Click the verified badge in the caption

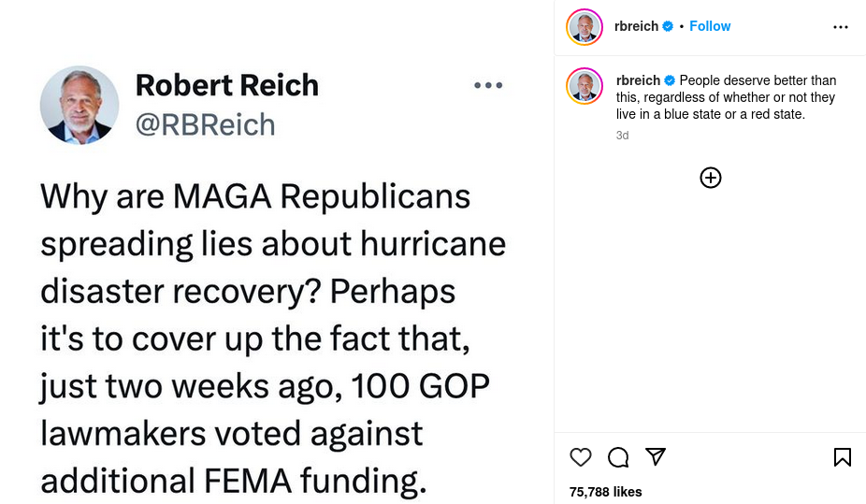(670, 80)
